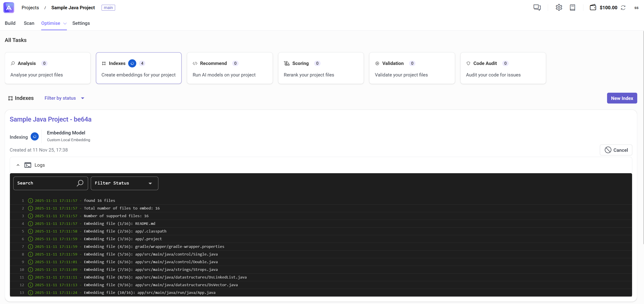Open the chat/feedback icon in the header

click(x=537, y=7)
